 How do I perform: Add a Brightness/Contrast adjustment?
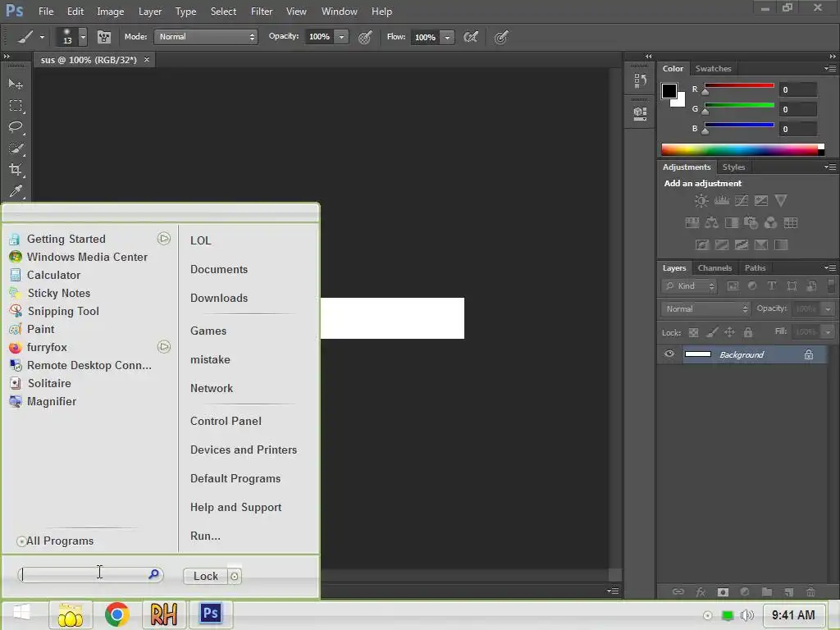click(701, 201)
